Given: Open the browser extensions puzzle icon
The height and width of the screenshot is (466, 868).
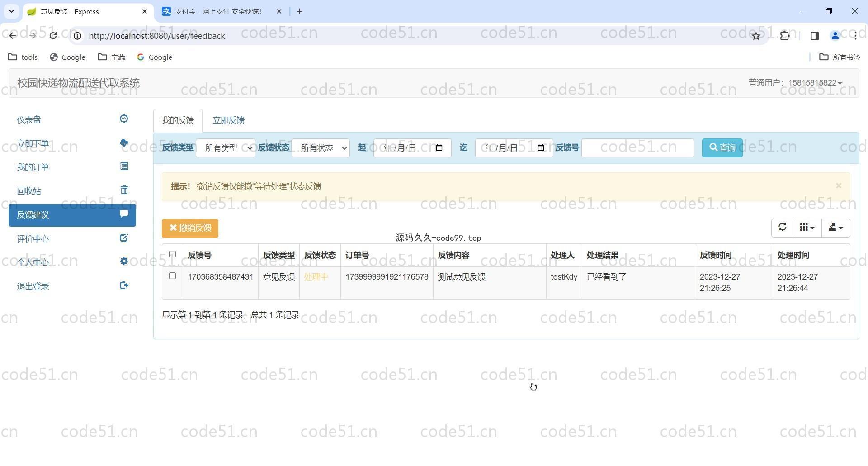Looking at the screenshot, I should (785, 36).
